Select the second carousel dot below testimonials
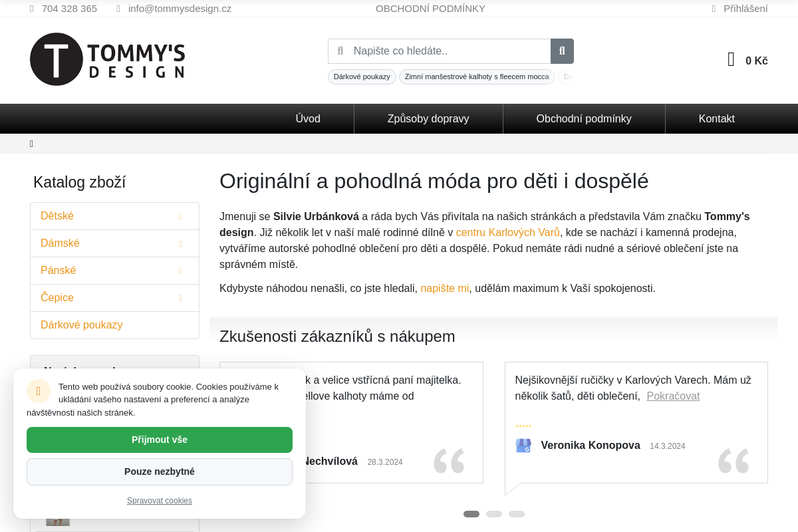Image resolution: width=798 pixels, height=532 pixels. [x=494, y=514]
